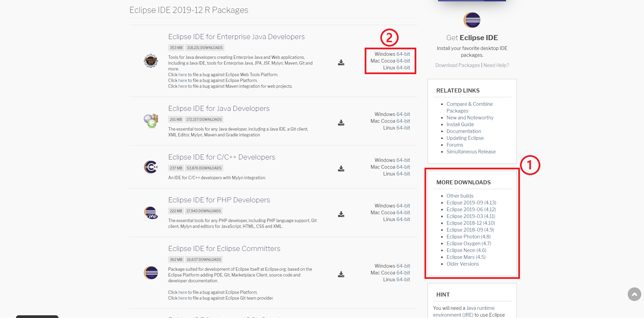The image size is (644, 318).
Task: Click the 353 MB size badge
Action: 176,48
